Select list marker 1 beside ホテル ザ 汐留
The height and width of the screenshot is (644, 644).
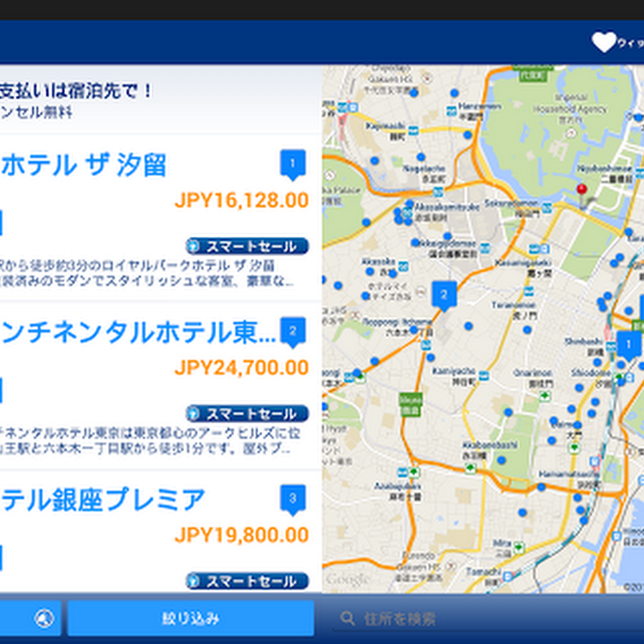point(293,165)
